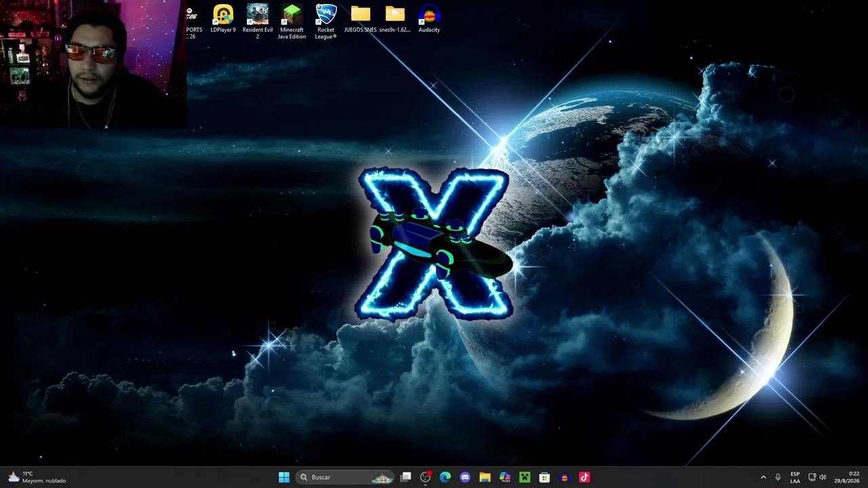Open Microsoft Store from the taskbar
The height and width of the screenshot is (488, 868).
coord(545,477)
